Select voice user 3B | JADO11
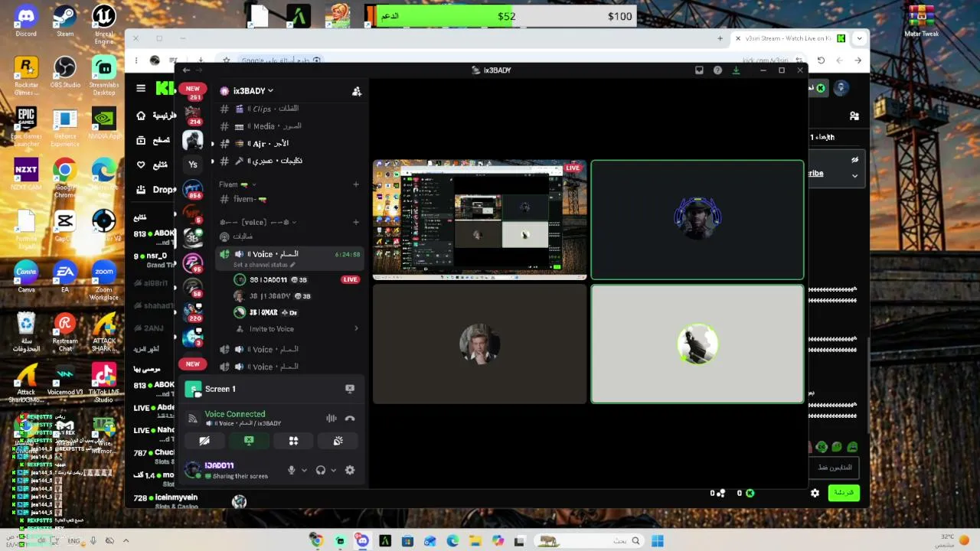 297,280
